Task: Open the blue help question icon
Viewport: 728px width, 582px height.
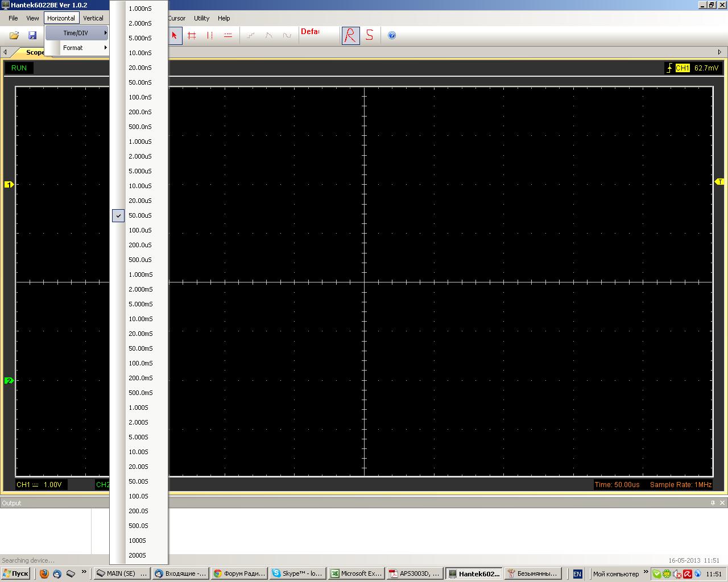Action: pos(392,35)
